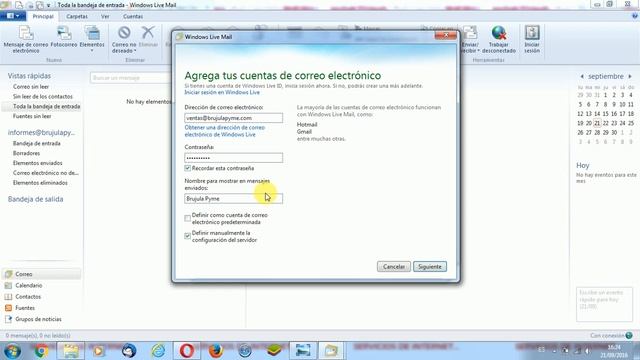Click the Contraseña password field
The width and height of the screenshot is (640, 360).
[233, 158]
